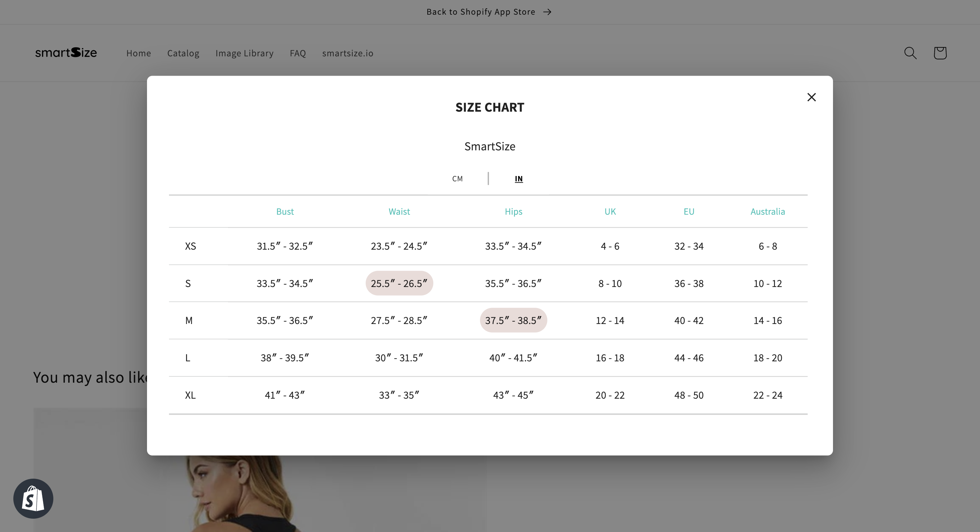Select the M row label
The width and height of the screenshot is (980, 532).
point(189,321)
